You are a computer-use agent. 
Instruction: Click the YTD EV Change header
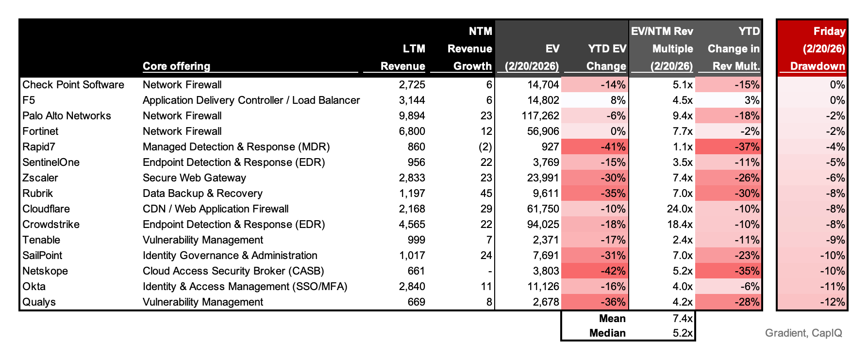click(606, 57)
